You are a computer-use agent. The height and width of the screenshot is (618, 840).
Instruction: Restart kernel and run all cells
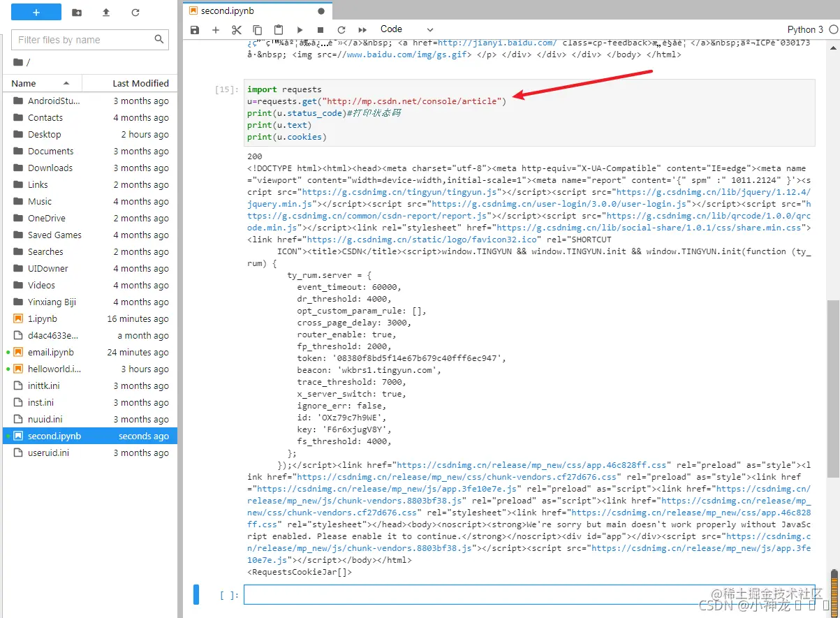tap(362, 30)
